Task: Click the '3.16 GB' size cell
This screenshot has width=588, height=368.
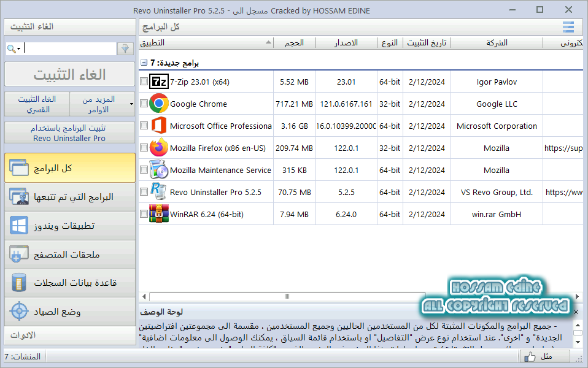Action: pos(295,126)
